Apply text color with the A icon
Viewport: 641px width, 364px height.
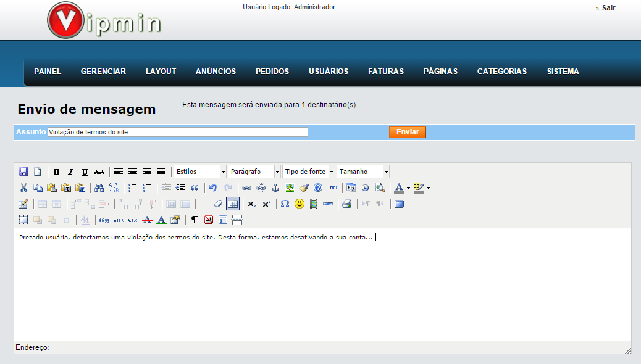pos(399,188)
